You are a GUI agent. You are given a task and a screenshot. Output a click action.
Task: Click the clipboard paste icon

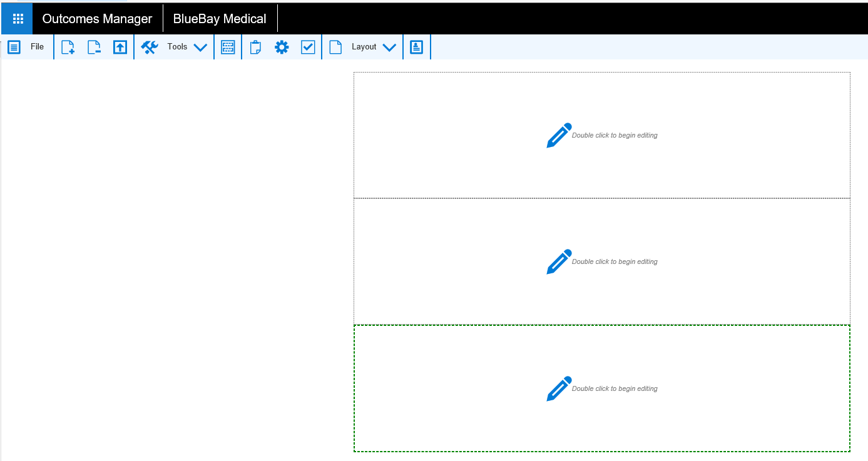click(x=255, y=47)
